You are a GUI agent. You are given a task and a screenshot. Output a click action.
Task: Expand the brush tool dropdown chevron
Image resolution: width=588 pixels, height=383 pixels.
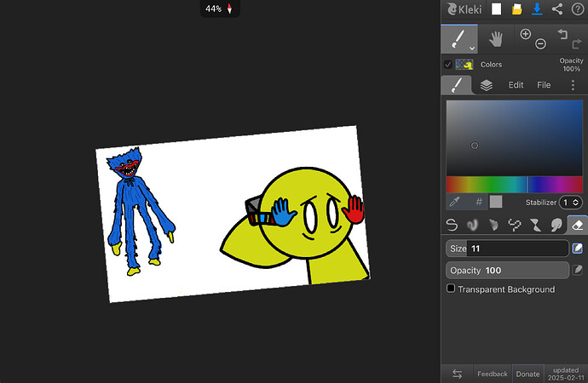coord(472,48)
